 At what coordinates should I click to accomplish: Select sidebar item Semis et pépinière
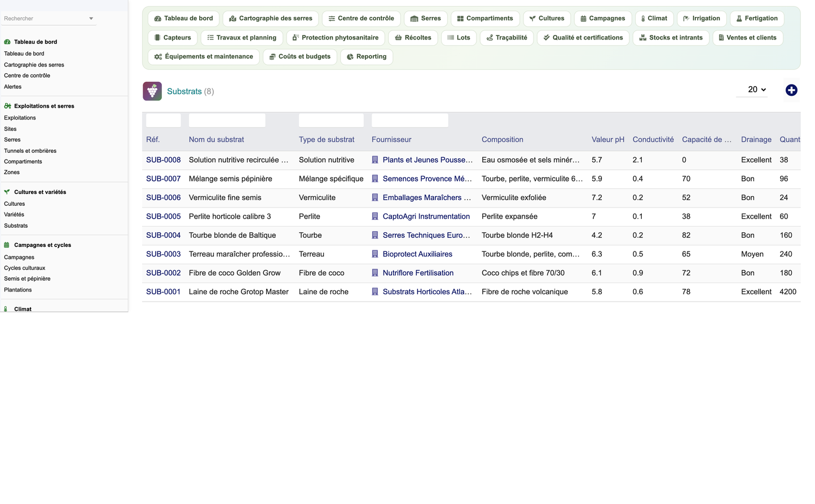coord(27,279)
